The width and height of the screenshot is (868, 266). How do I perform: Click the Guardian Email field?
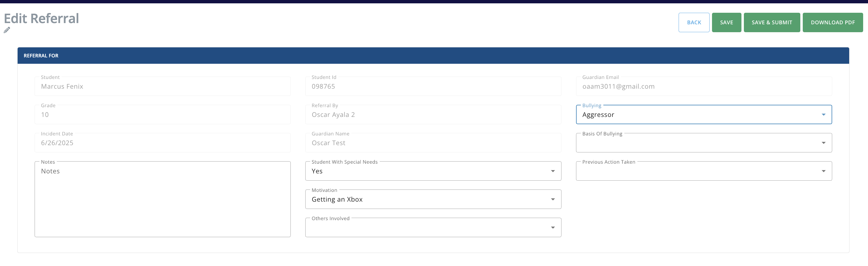coord(704,86)
